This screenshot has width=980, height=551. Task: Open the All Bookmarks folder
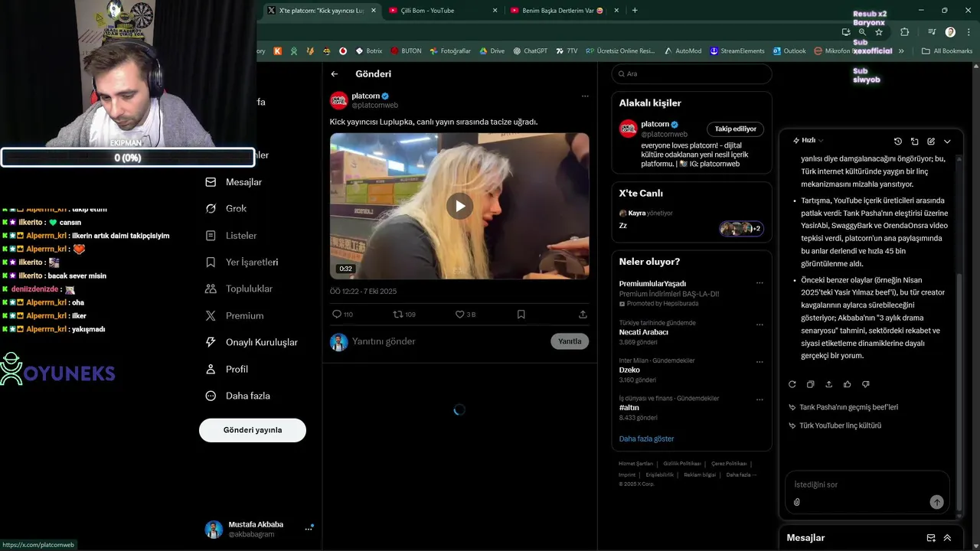point(947,51)
